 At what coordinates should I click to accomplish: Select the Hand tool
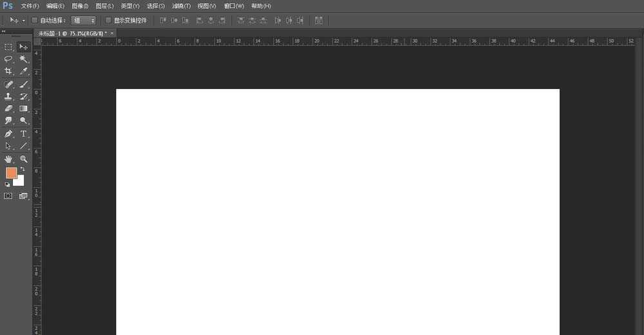(8, 158)
